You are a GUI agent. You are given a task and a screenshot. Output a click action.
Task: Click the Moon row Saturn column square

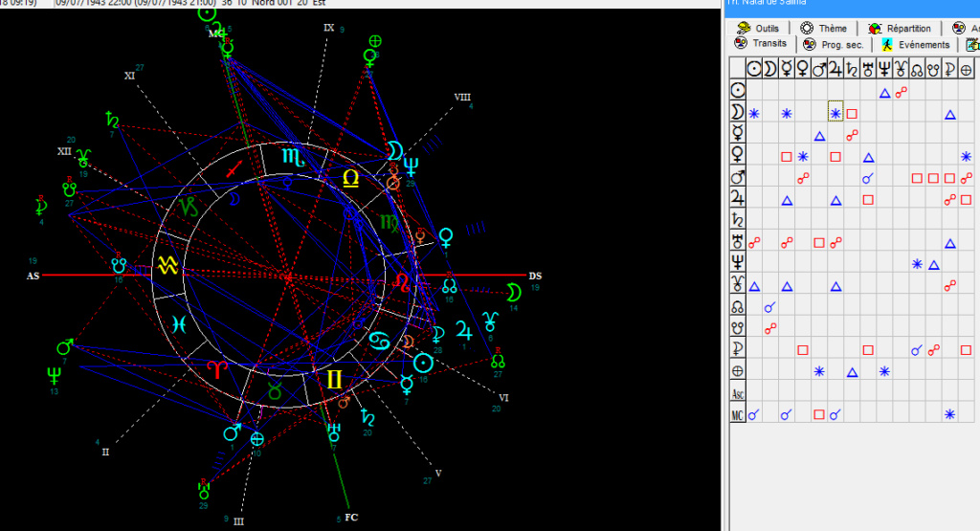pyautogui.click(x=852, y=114)
